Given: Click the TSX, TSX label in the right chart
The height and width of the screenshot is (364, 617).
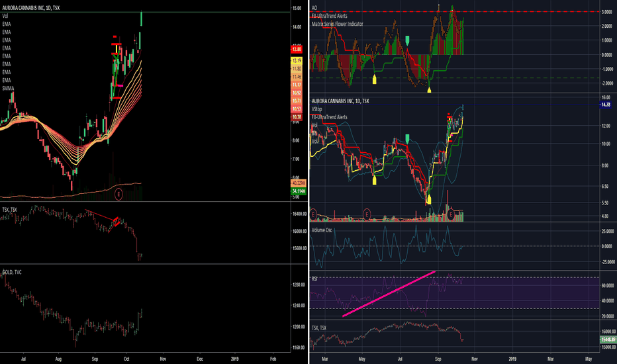Looking at the screenshot, I should tap(319, 328).
